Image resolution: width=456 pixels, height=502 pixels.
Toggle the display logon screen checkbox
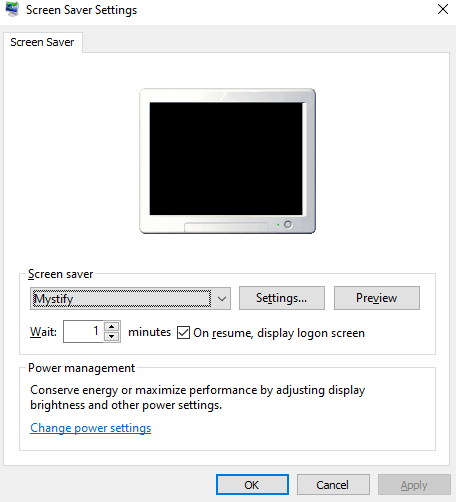[x=183, y=332]
